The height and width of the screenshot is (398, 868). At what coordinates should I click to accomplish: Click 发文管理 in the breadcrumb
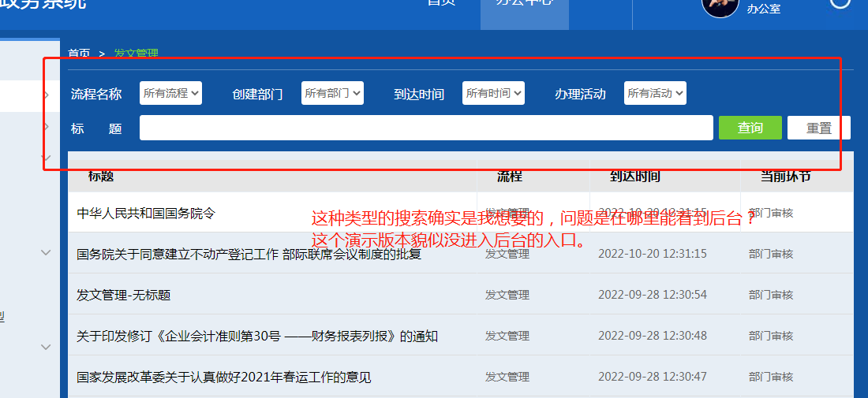click(137, 54)
